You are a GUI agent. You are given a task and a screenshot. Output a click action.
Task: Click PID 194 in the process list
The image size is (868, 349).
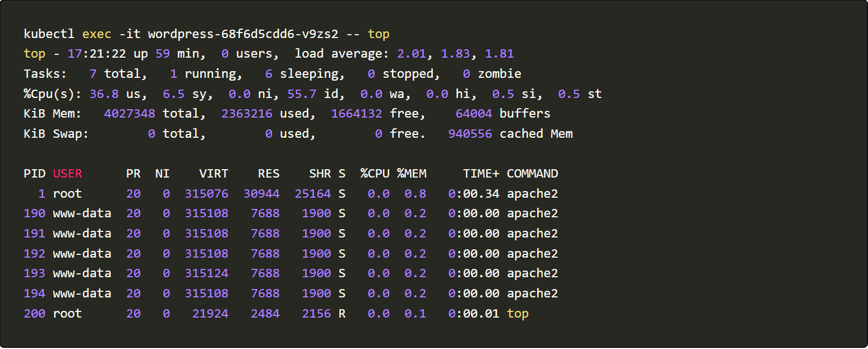click(35, 294)
